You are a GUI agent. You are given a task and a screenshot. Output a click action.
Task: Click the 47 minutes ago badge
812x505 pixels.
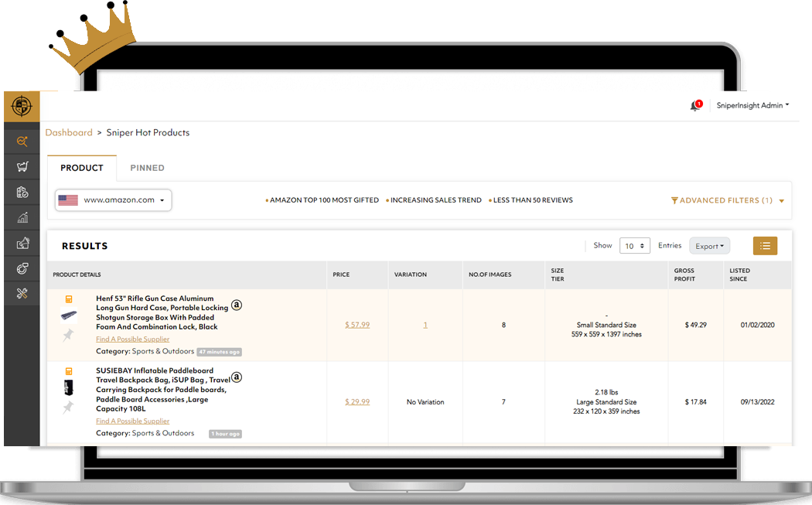click(x=220, y=352)
